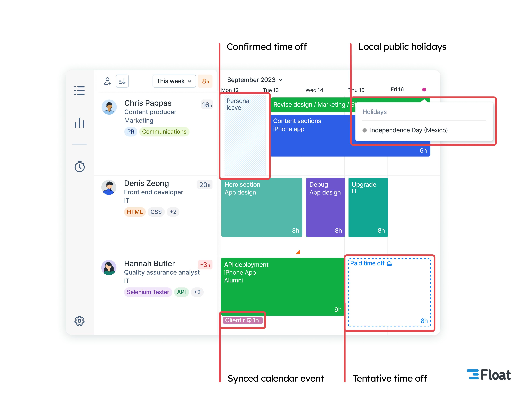Click the Mon 12 day header
This screenshot has height=405, width=532.
[230, 90]
